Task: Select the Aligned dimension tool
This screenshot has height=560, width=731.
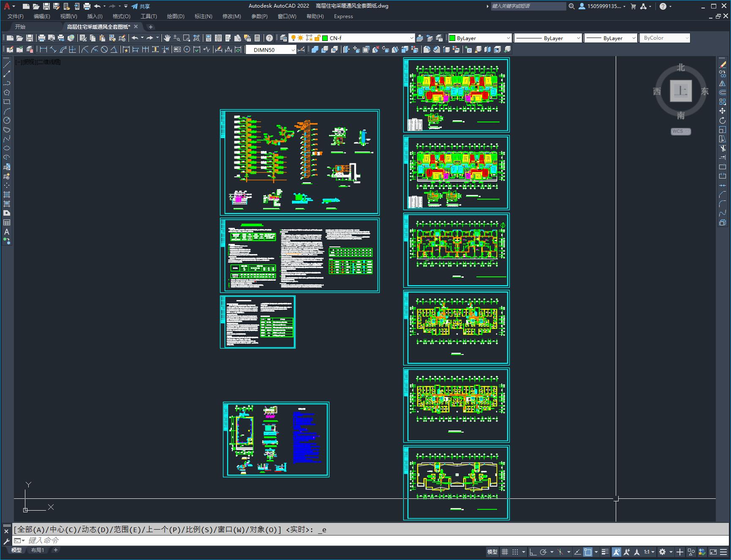Action: point(53,49)
